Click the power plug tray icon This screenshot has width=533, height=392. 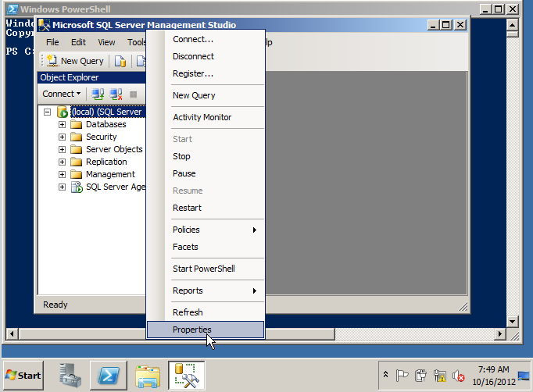(420, 376)
